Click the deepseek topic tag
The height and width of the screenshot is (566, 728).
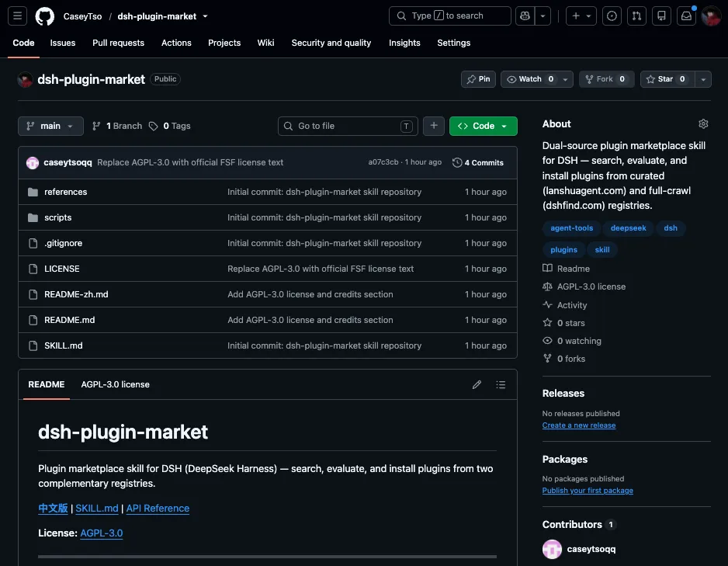pyautogui.click(x=628, y=228)
